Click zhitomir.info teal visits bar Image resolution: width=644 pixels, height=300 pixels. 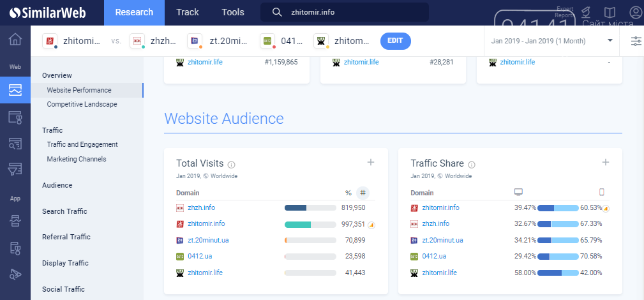310,225
